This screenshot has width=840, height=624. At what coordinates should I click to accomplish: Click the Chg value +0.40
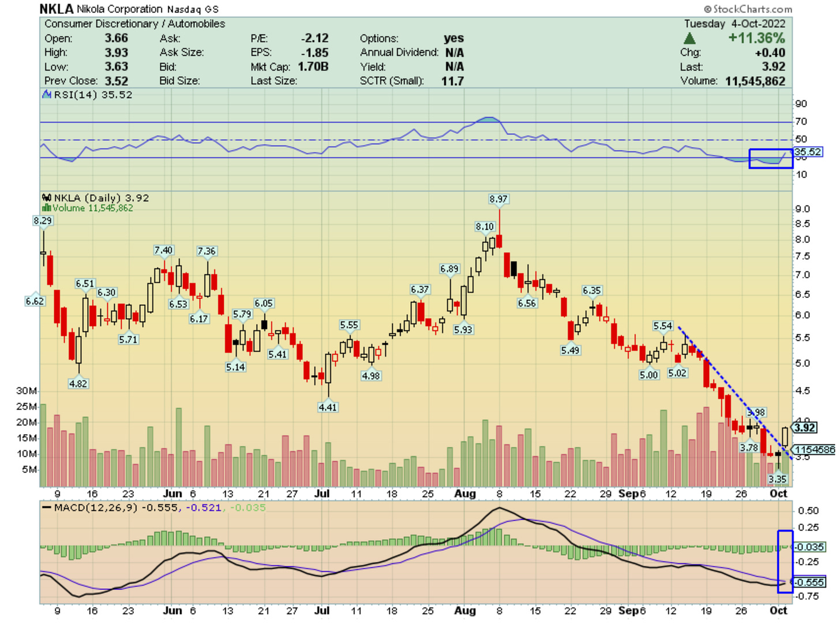[770, 53]
